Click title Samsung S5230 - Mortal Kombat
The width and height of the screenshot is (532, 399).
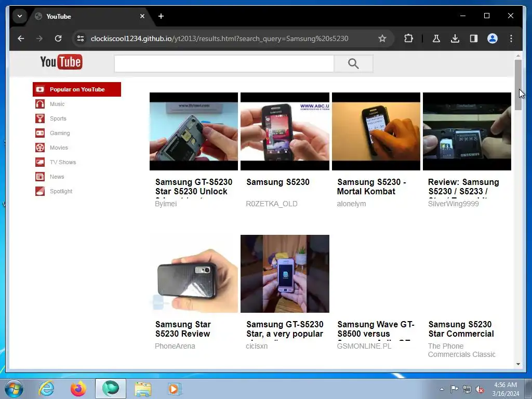[x=371, y=187]
